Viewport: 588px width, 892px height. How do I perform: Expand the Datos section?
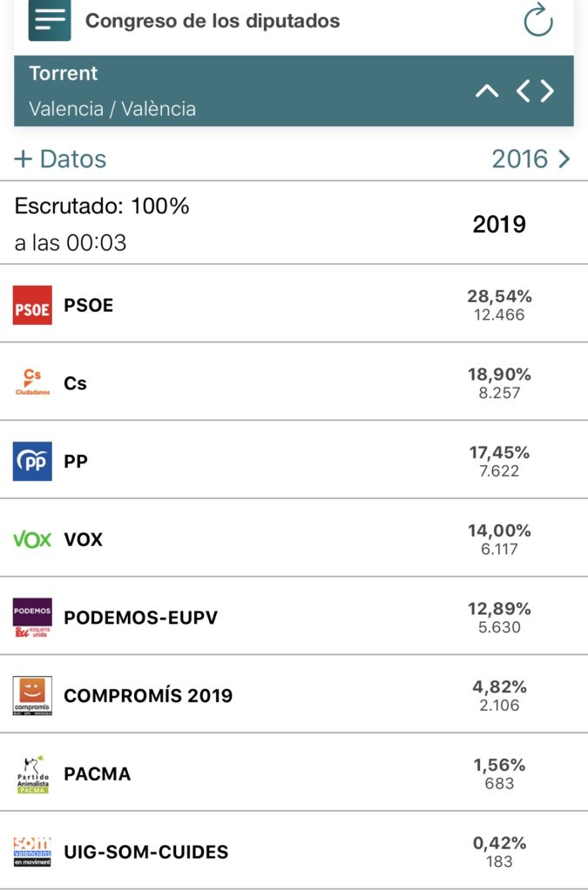60,159
